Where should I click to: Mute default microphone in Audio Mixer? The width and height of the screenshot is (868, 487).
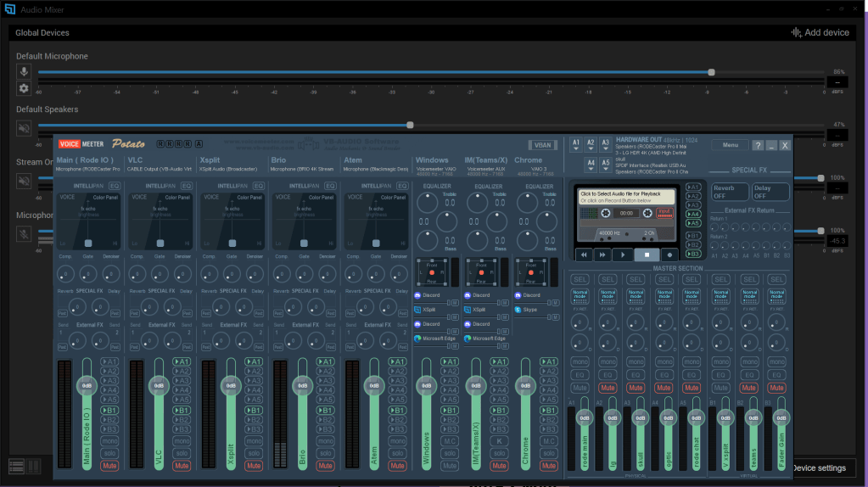[x=24, y=71]
